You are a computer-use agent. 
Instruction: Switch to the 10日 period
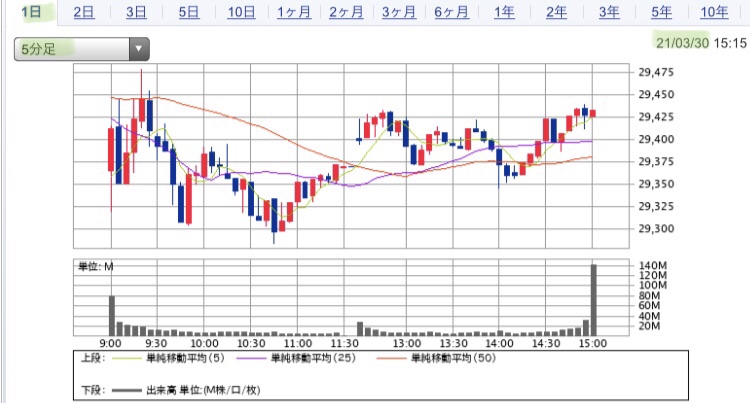[x=241, y=12]
